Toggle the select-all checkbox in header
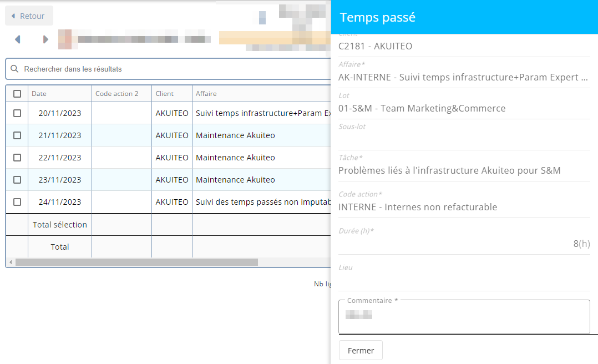 coord(17,94)
